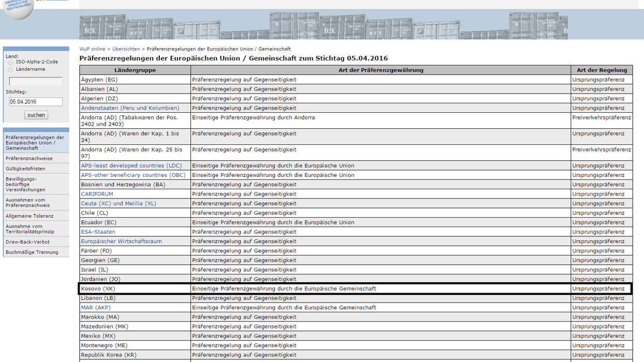Viewport: 644px width, 362px height.
Task: Open Ausnahmen vom Präferenznachweis menu item
Action: (x=28, y=203)
